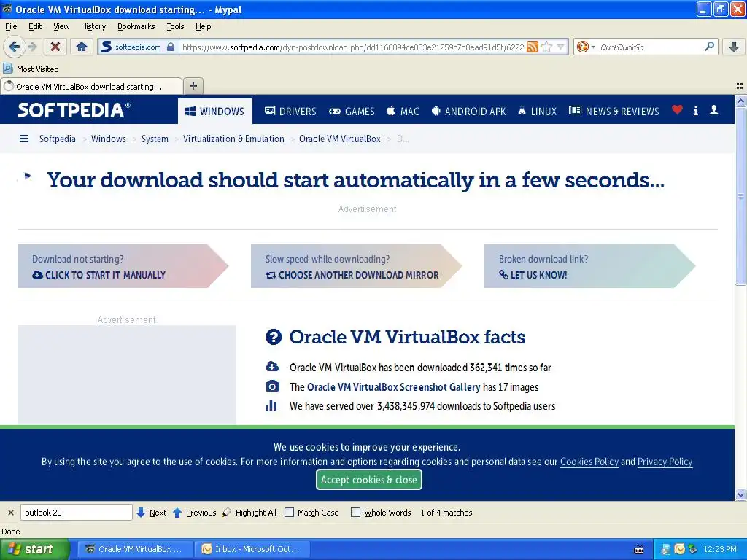Open the Drivers section
This screenshot has height=560, width=747.
pos(290,112)
